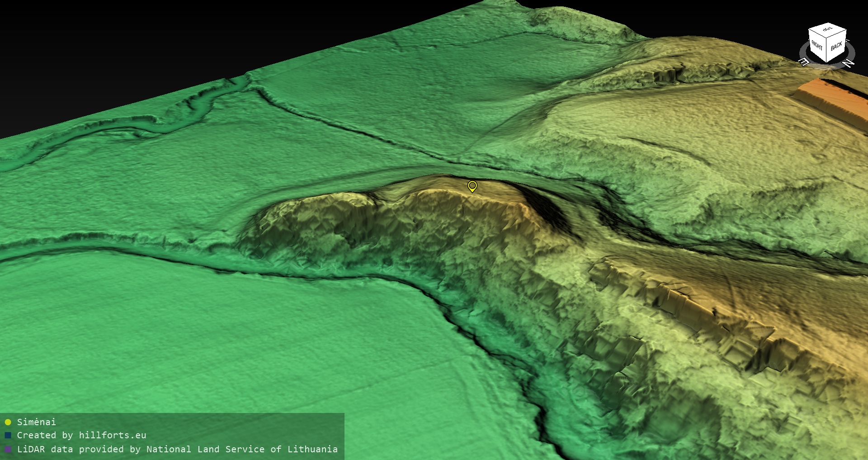Click the BACK face of the navigation cube

pos(836,46)
